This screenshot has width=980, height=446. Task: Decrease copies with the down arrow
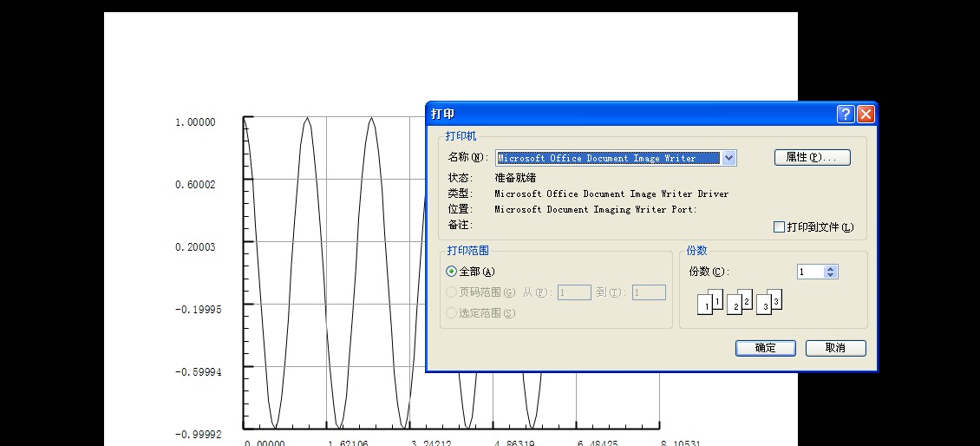830,274
